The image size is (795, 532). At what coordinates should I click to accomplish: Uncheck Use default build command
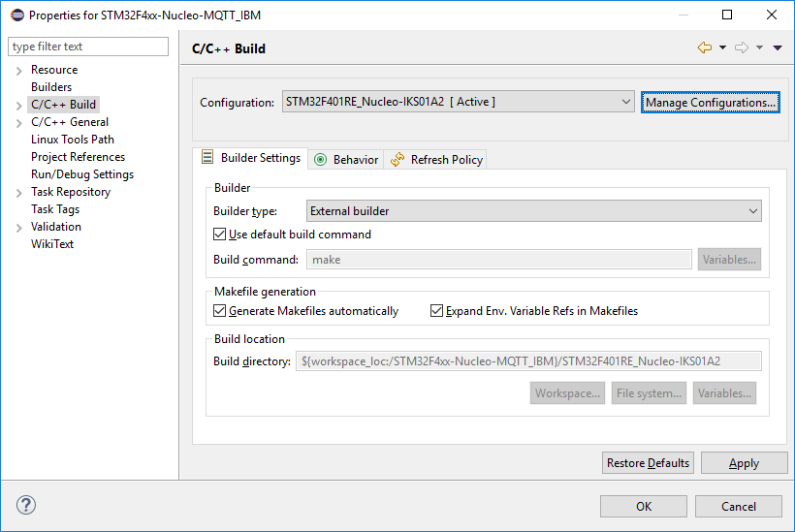tap(219, 235)
